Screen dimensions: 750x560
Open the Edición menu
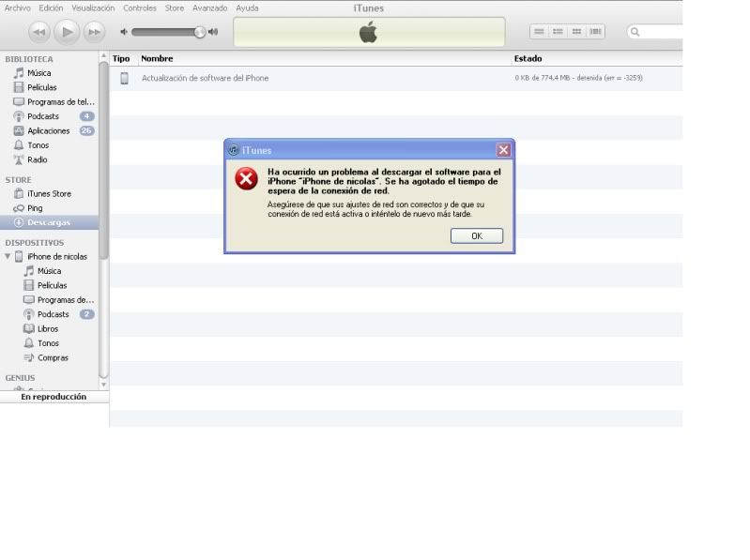coord(52,8)
